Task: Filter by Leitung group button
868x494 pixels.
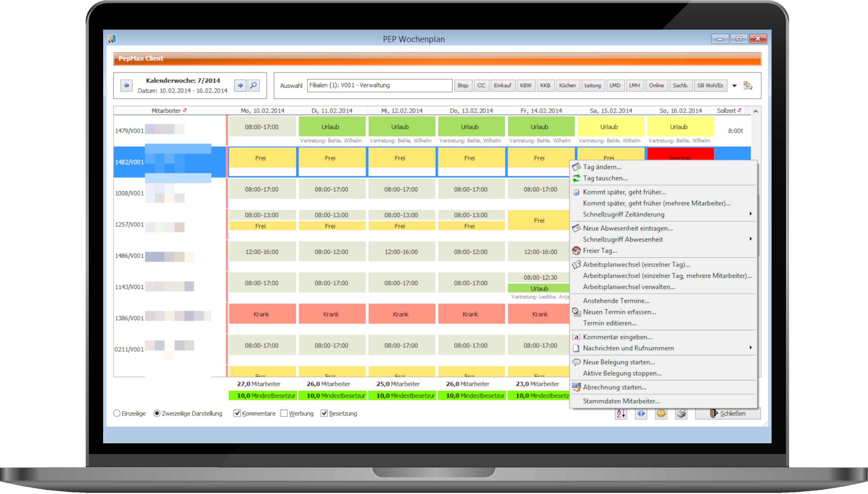Action: [x=592, y=85]
